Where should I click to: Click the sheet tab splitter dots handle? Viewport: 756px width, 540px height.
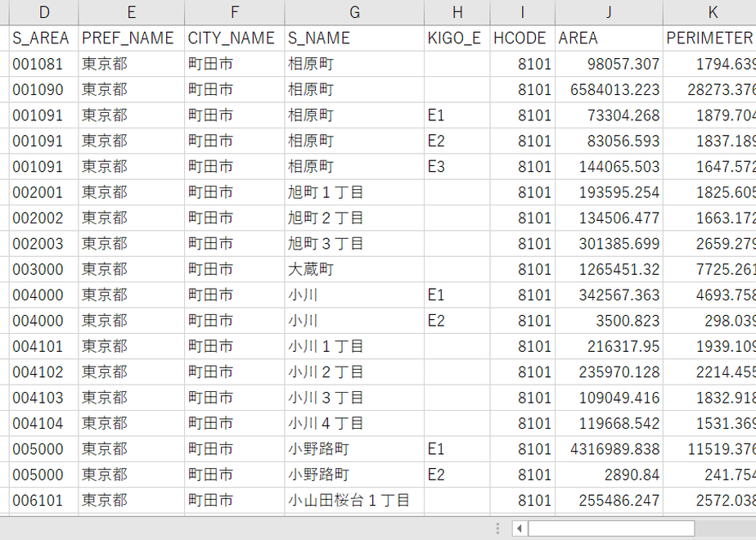tap(497, 529)
